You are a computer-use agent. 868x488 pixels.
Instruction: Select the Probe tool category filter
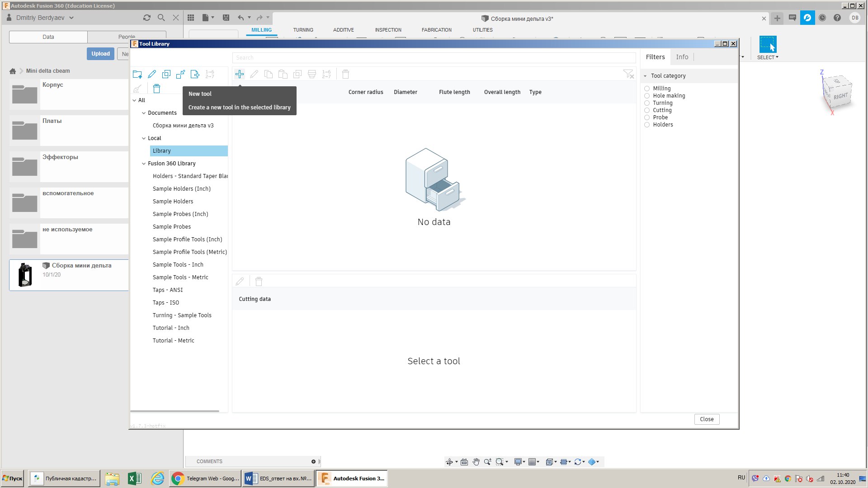[647, 117]
